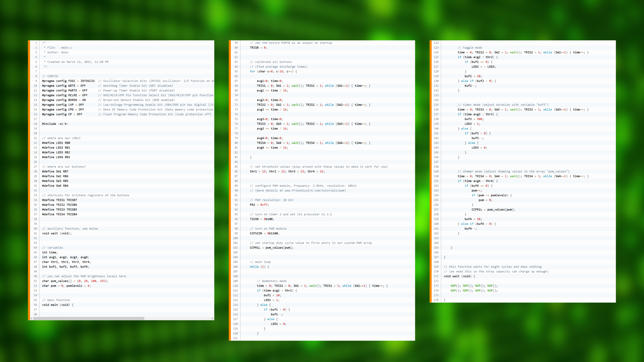Click '#pragma config WDTE = OFF' line

point(64,86)
